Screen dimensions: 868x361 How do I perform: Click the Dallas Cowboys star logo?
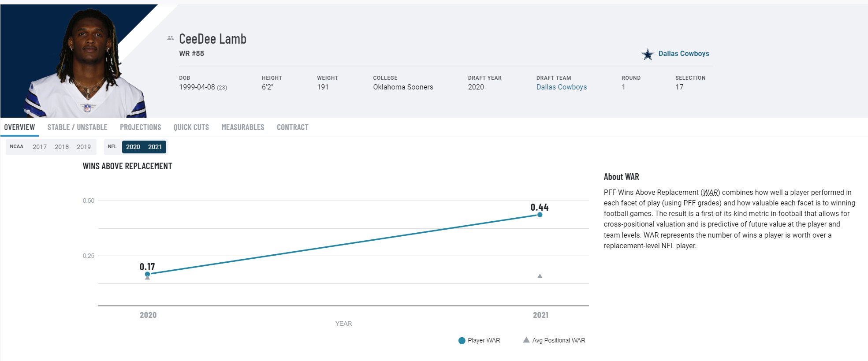pyautogui.click(x=647, y=54)
